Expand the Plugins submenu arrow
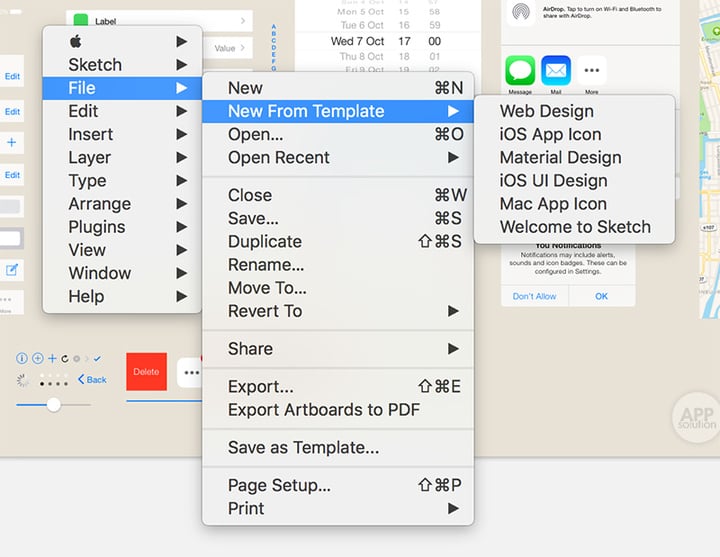 pyautogui.click(x=182, y=226)
